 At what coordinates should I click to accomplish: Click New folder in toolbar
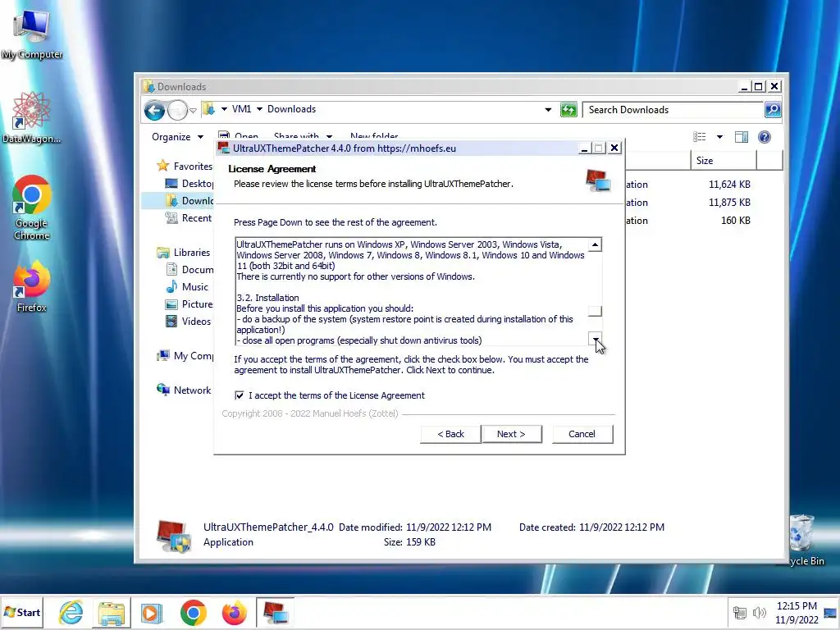[x=374, y=136]
